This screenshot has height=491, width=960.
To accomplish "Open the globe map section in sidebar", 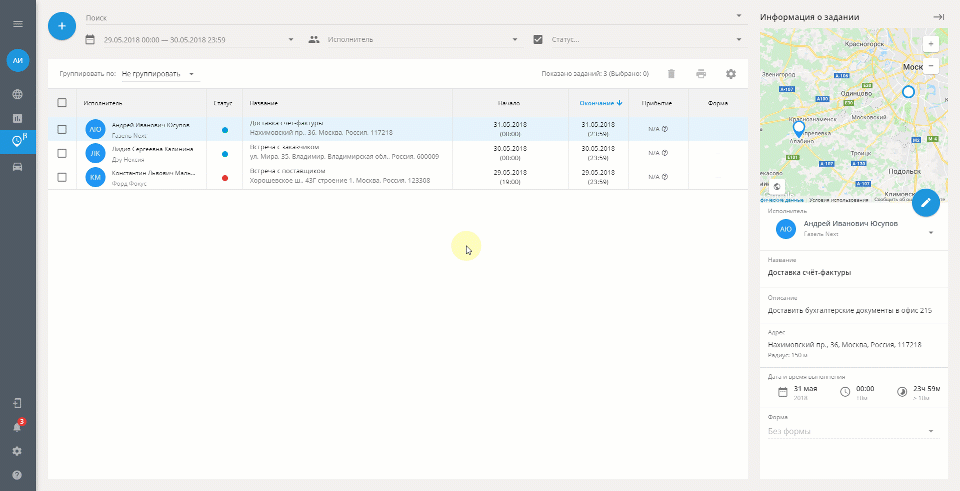I will 18,94.
